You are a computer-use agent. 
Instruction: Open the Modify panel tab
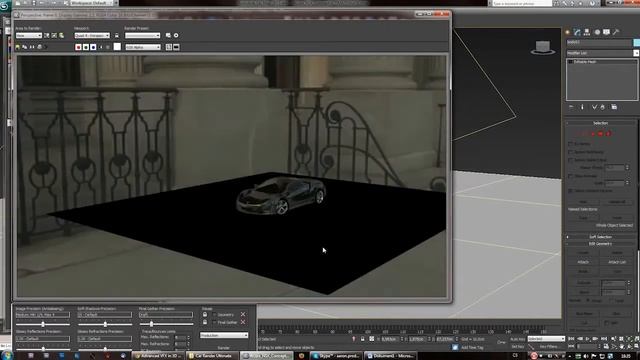click(x=577, y=32)
